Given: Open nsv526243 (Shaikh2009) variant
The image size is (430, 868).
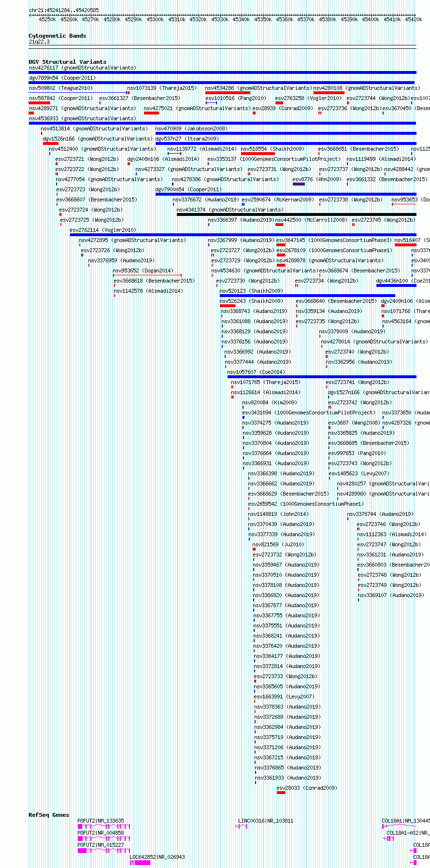Looking at the screenshot, I should [251, 301].
